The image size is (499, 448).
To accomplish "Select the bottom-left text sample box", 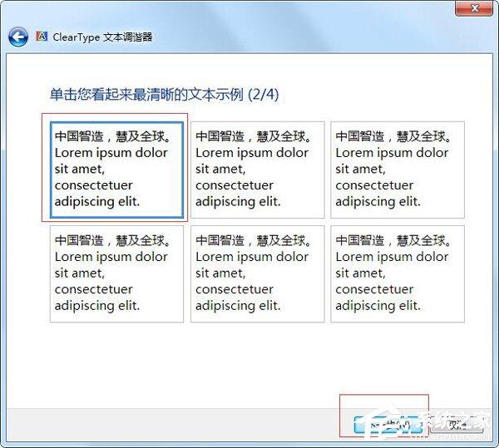I will pos(116,273).
